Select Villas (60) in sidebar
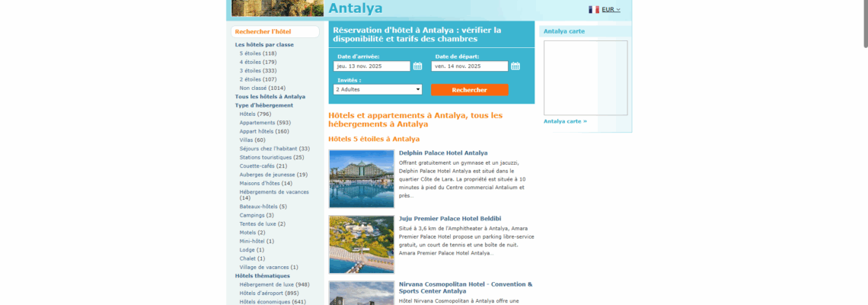868x305 pixels. (x=252, y=140)
